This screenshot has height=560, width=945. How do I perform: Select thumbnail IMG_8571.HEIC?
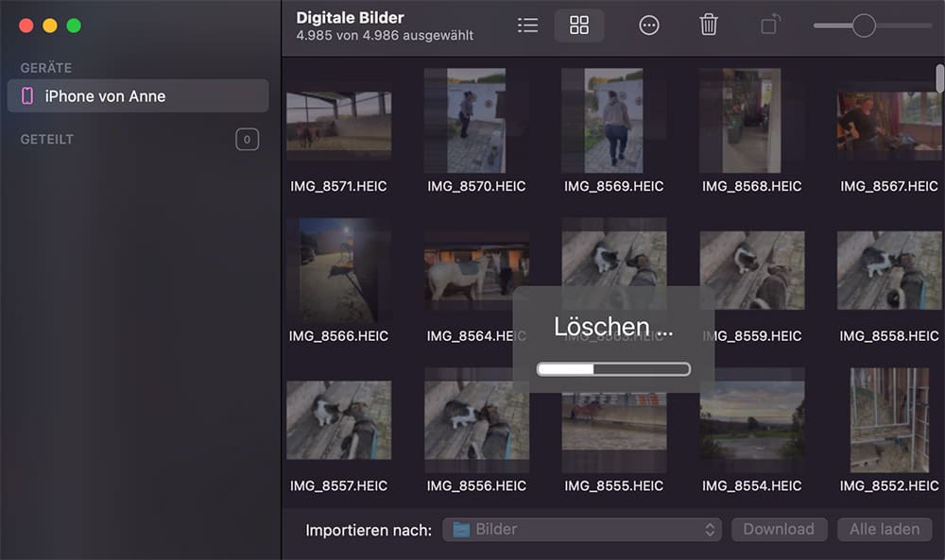338,124
